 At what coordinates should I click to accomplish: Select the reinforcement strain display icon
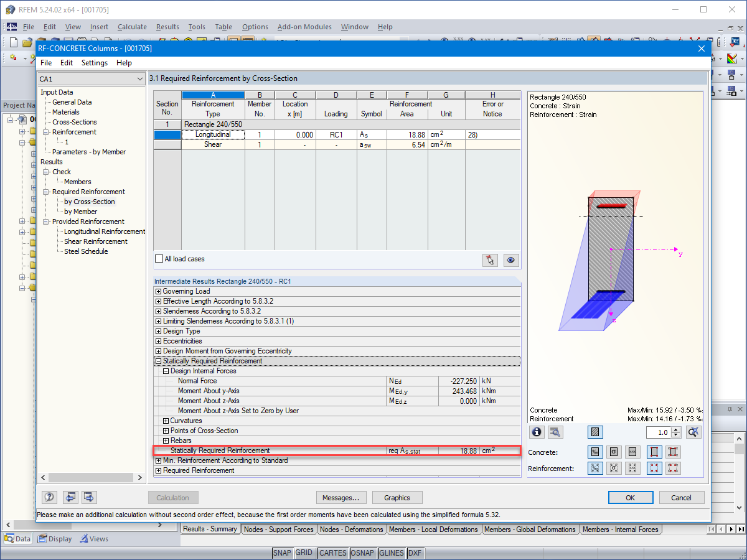click(x=596, y=468)
